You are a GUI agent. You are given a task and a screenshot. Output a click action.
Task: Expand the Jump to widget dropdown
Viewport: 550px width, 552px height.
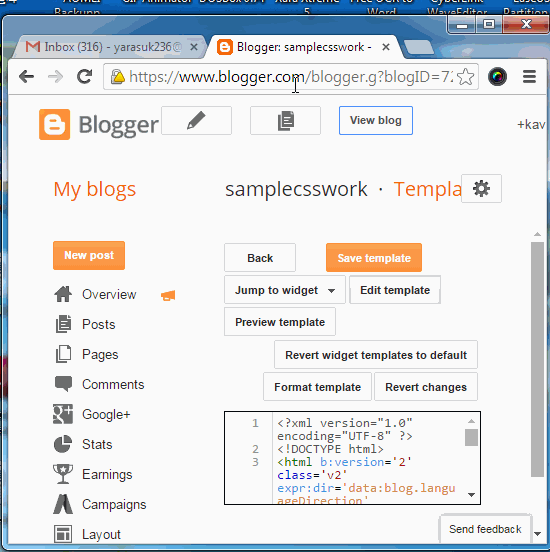285,290
